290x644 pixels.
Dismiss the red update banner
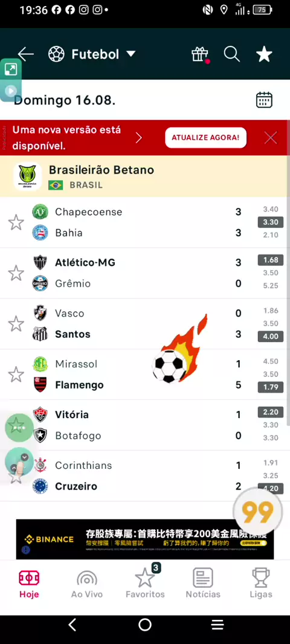click(x=271, y=138)
